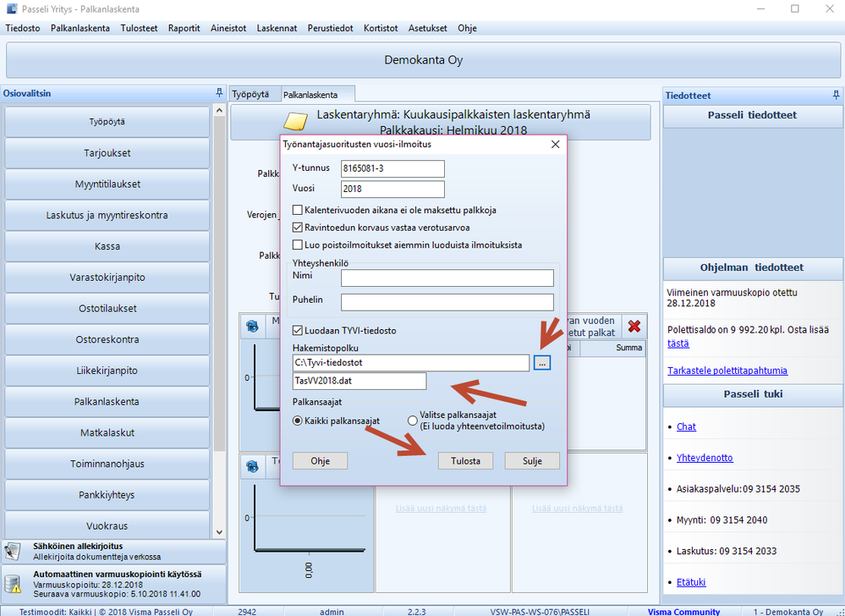Click refresh icon in upper chart panel
Image resolution: width=845 pixels, height=616 pixels.
(x=252, y=326)
